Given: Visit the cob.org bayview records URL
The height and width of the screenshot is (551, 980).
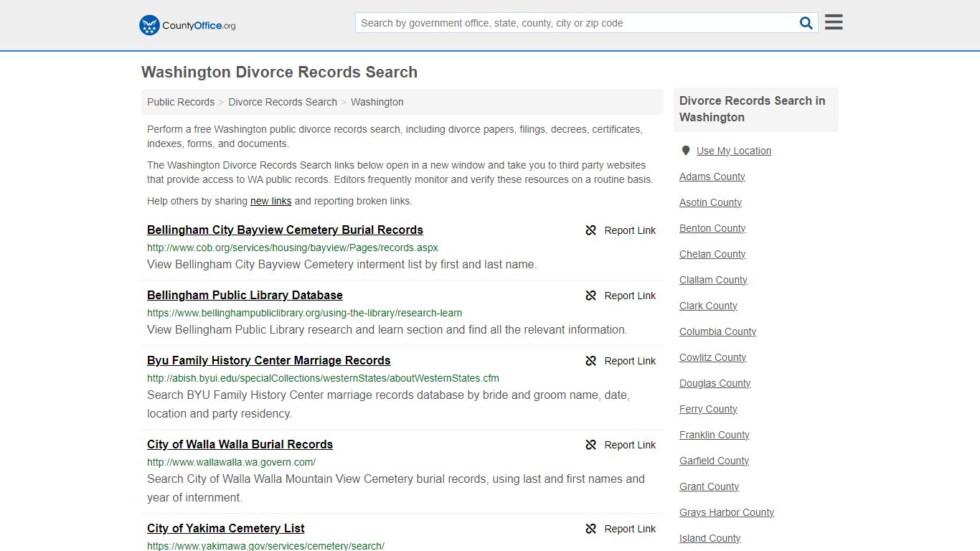Looking at the screenshot, I should point(293,248).
